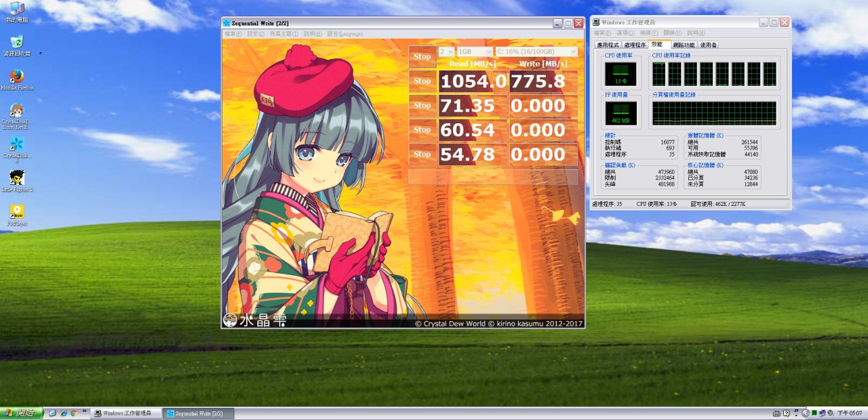Open the Shut Down menu in Task Manager
Viewport: 868px width, 420px height.
coord(672,33)
